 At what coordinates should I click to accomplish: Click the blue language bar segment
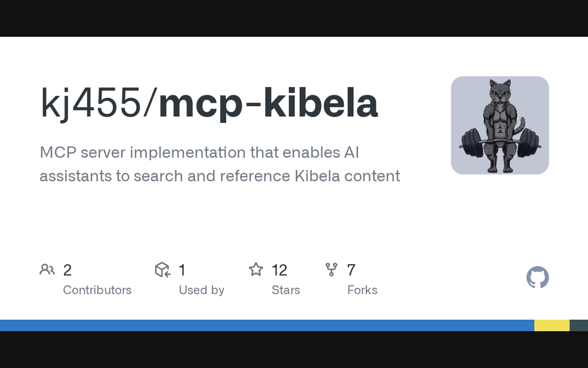tap(266, 325)
